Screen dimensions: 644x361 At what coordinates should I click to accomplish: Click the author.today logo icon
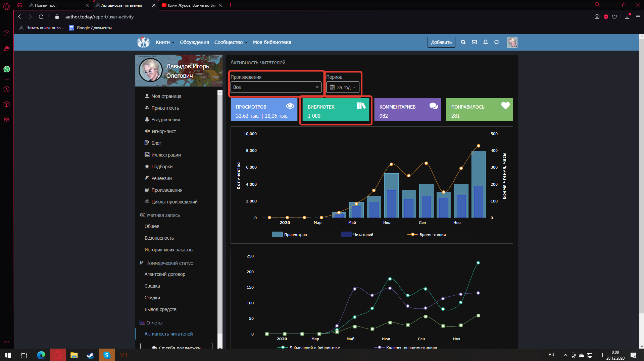click(143, 42)
